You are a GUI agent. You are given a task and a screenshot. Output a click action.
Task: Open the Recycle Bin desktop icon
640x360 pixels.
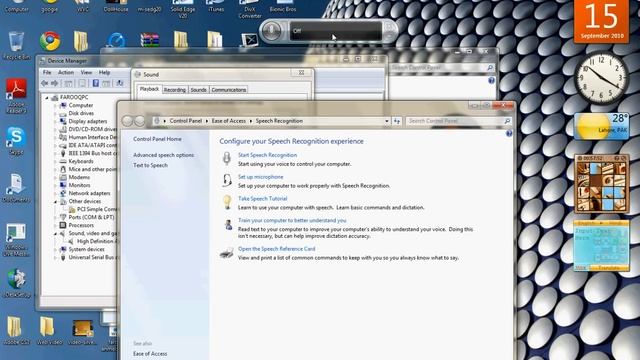pyautogui.click(x=16, y=45)
